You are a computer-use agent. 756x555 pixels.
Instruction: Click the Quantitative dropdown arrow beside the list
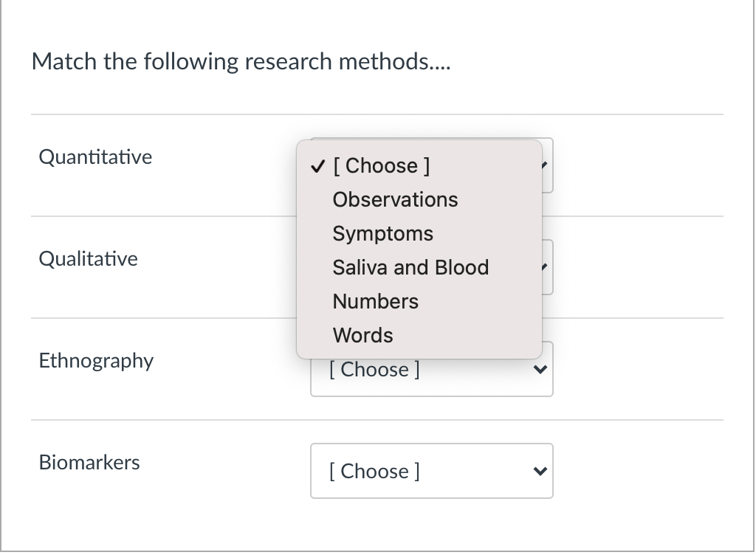point(546,165)
